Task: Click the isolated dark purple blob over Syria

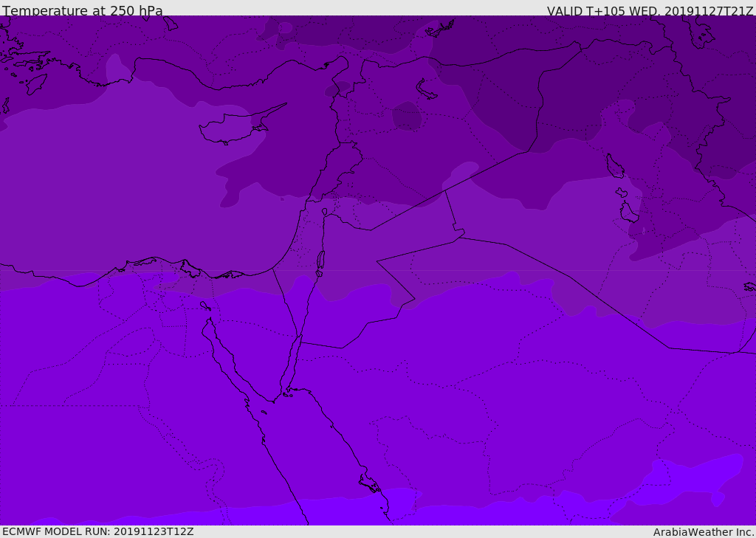Action: (x=407, y=117)
